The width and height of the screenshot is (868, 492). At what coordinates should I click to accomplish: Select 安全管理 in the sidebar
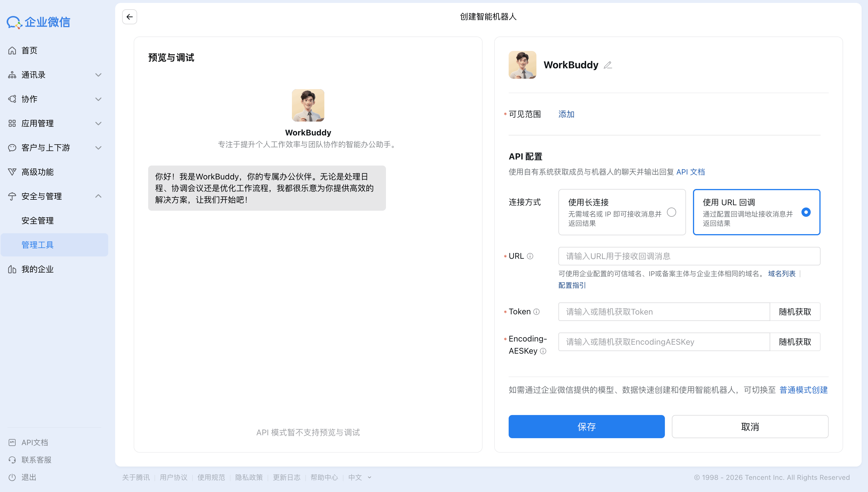pyautogui.click(x=37, y=220)
